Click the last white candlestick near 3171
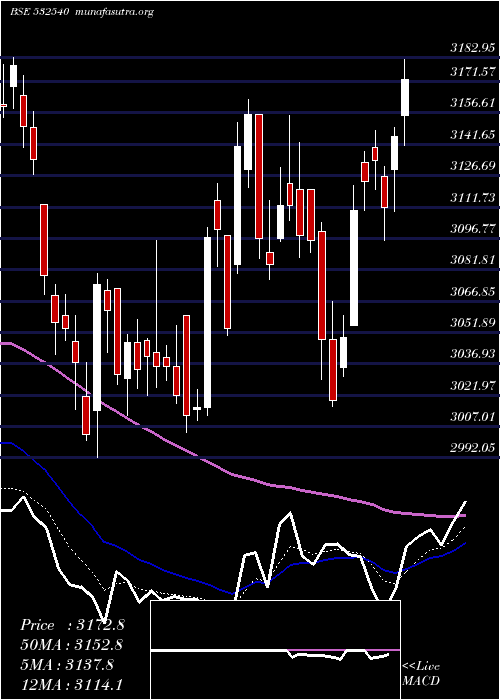 click(x=405, y=97)
